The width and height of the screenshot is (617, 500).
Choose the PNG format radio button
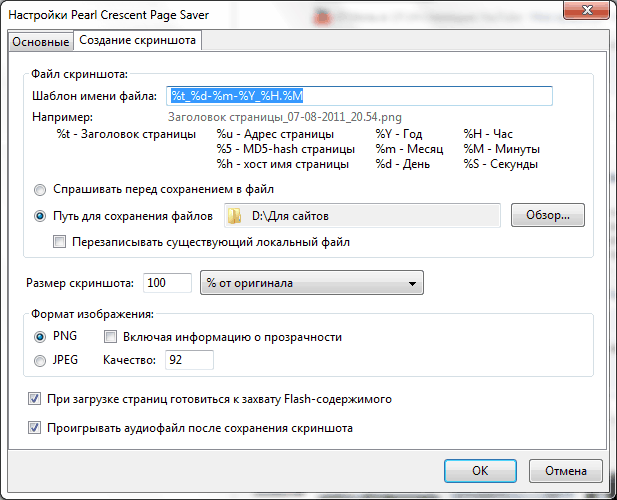pyautogui.click(x=40, y=337)
